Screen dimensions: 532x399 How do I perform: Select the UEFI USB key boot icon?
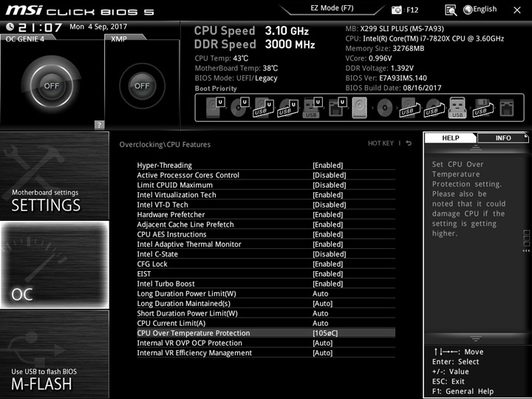pos(312,108)
